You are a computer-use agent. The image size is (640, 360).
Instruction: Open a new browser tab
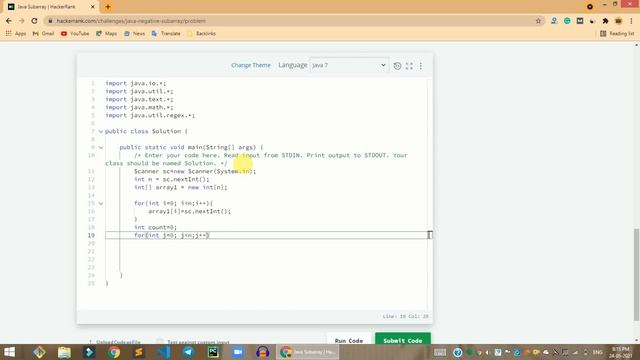point(108,7)
